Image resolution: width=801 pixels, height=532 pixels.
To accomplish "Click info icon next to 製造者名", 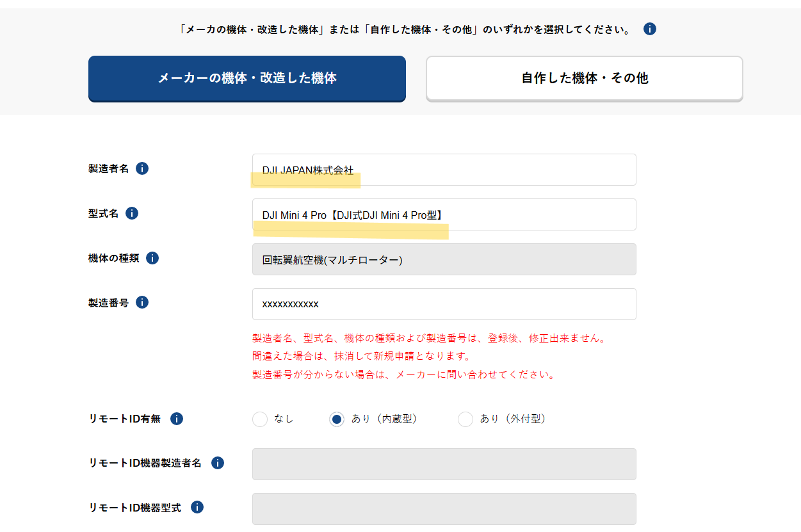I will coord(142,168).
